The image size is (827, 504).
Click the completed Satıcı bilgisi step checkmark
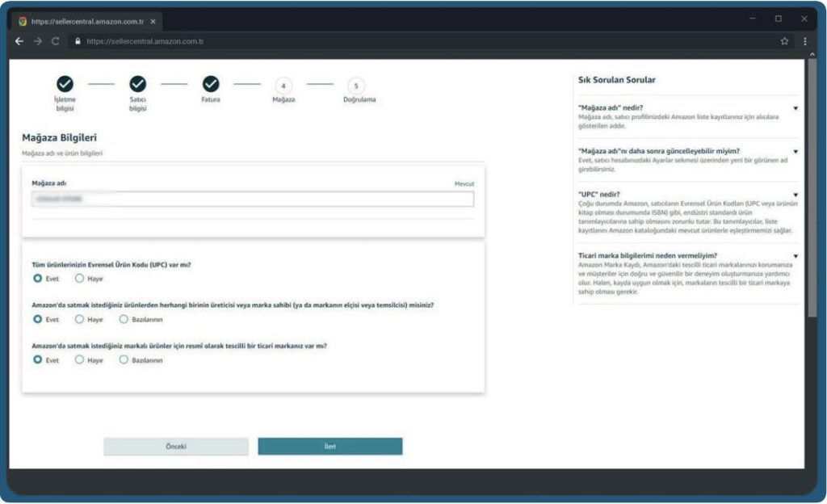(x=137, y=84)
